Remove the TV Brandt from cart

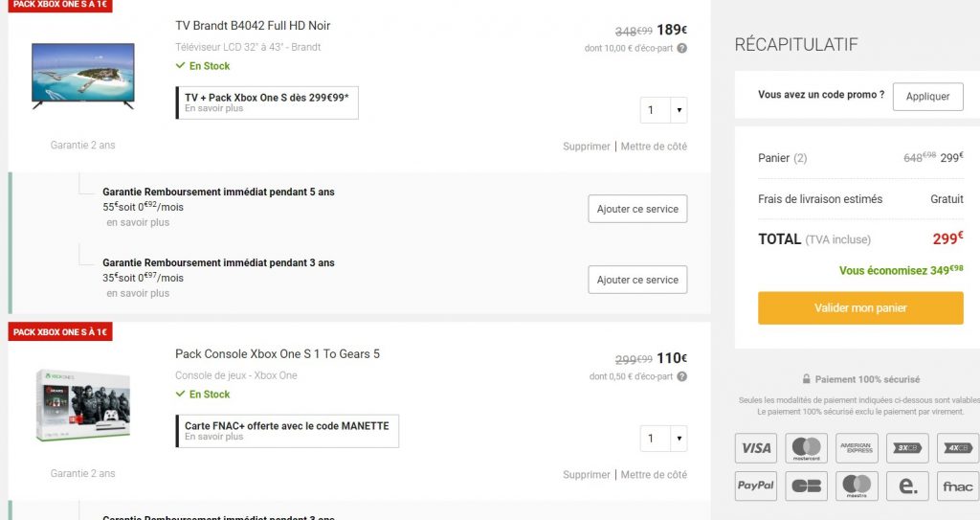pyautogui.click(x=586, y=147)
